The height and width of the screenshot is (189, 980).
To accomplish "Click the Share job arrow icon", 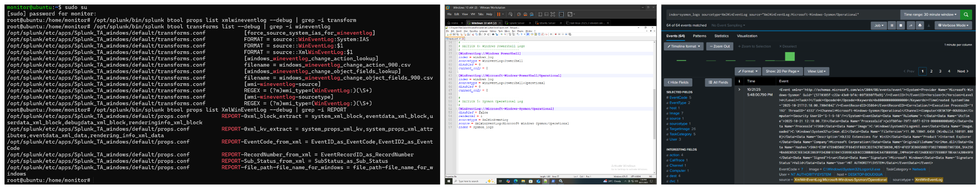I will click(x=911, y=26).
